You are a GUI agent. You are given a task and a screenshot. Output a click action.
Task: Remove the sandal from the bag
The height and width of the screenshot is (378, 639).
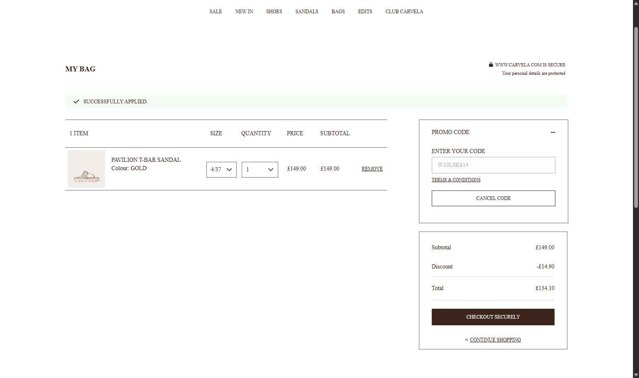(x=372, y=169)
